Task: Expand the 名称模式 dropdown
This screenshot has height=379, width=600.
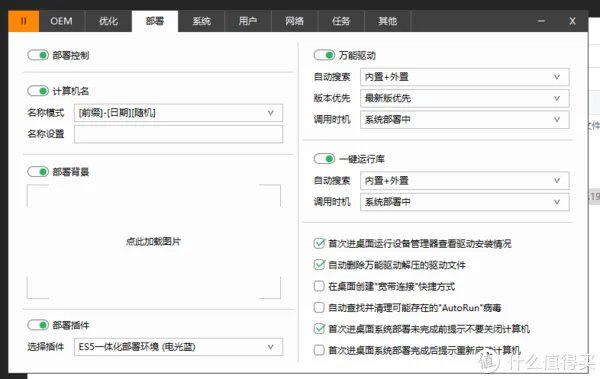Action: tap(178, 113)
